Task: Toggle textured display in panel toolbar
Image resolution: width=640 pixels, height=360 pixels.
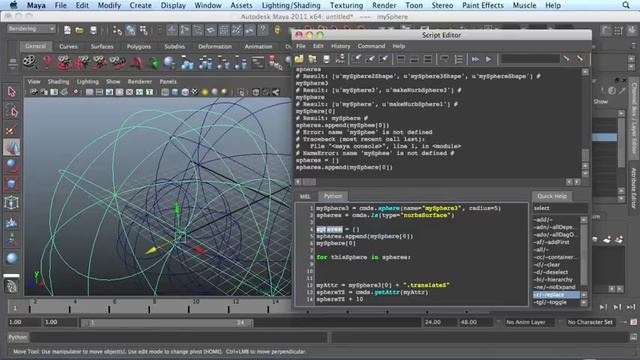Action: (x=195, y=92)
